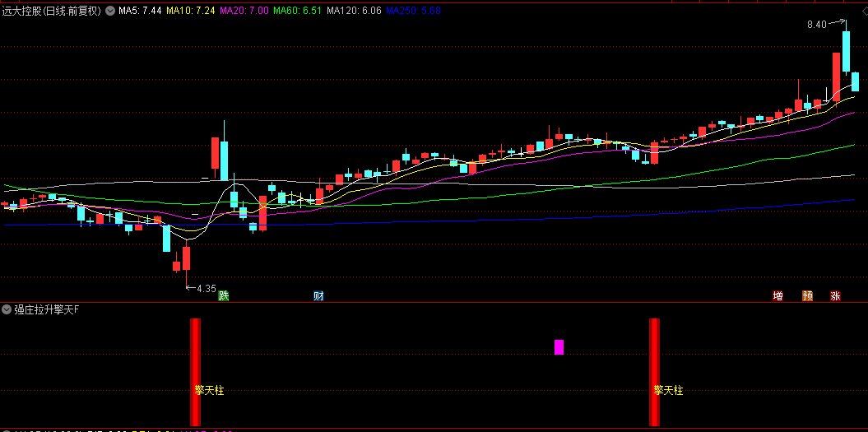The width and height of the screenshot is (868, 432).
Task: Click the 4.35 low price annotation
Action: pos(206,289)
